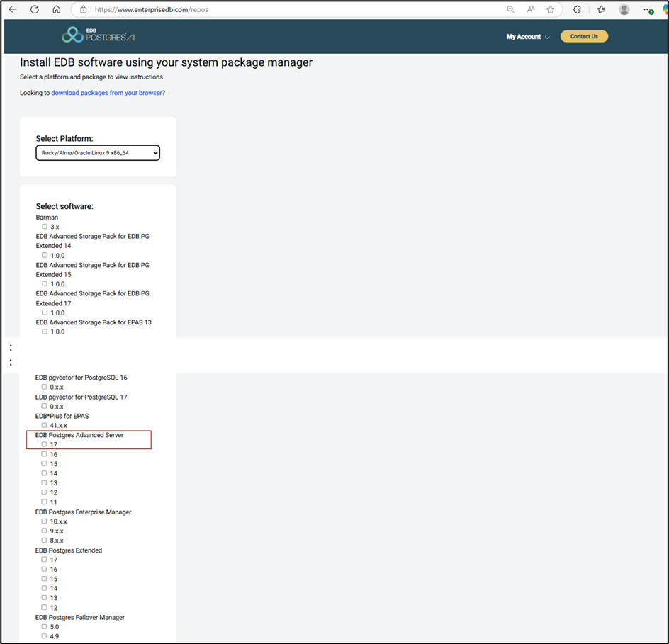Select EDB Postgres Extended version 16
The height and width of the screenshot is (644, 669).
coord(44,569)
